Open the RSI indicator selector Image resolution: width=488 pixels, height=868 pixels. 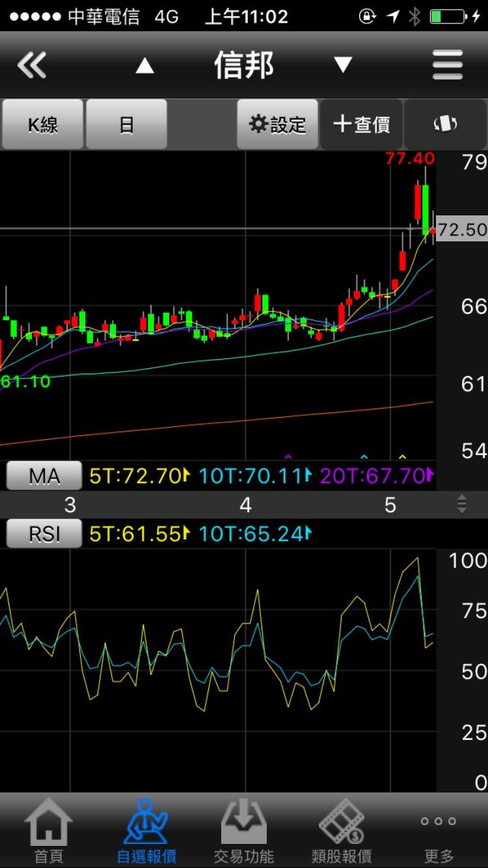click(44, 534)
